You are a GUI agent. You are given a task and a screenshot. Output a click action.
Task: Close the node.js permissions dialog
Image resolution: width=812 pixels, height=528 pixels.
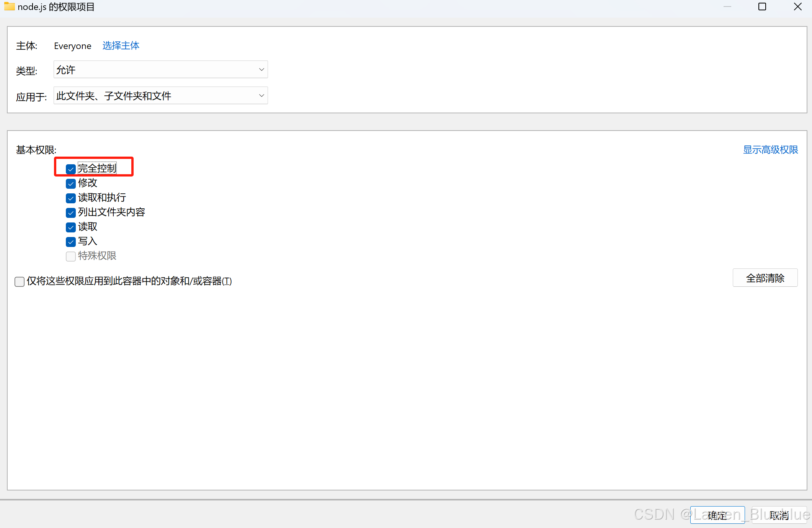(797, 7)
